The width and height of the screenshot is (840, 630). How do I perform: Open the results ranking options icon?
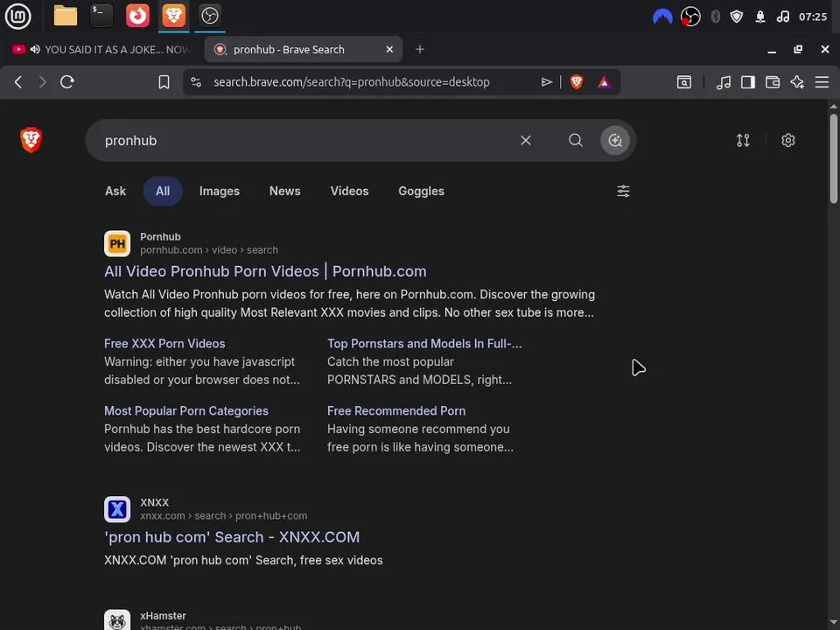[x=743, y=140]
